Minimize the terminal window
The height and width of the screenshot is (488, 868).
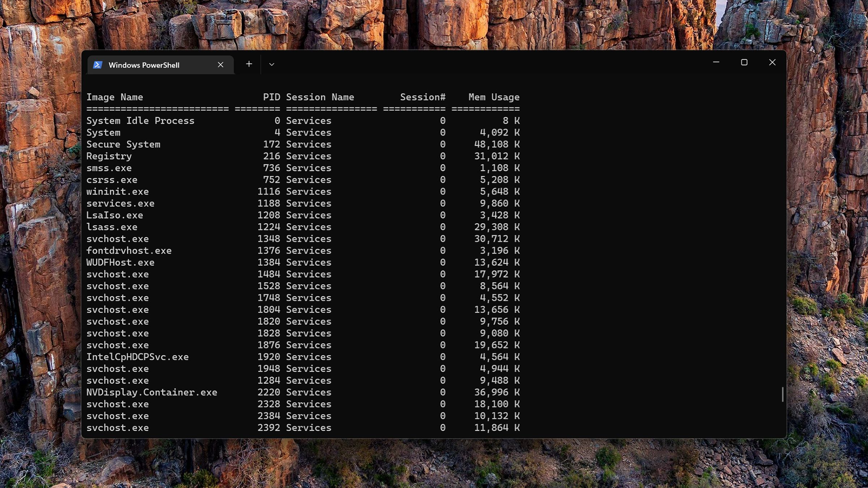(716, 62)
